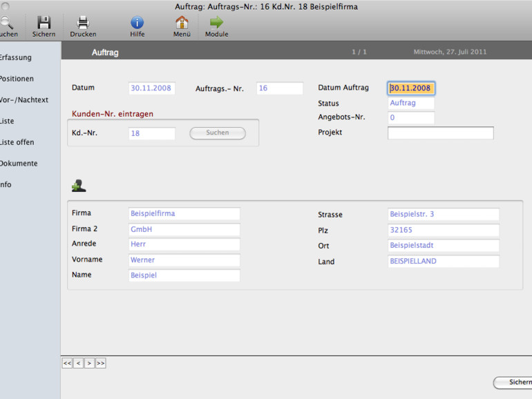This screenshot has width=532, height=399.
Task: Open the Info sidebar entry
Action: (x=6, y=184)
